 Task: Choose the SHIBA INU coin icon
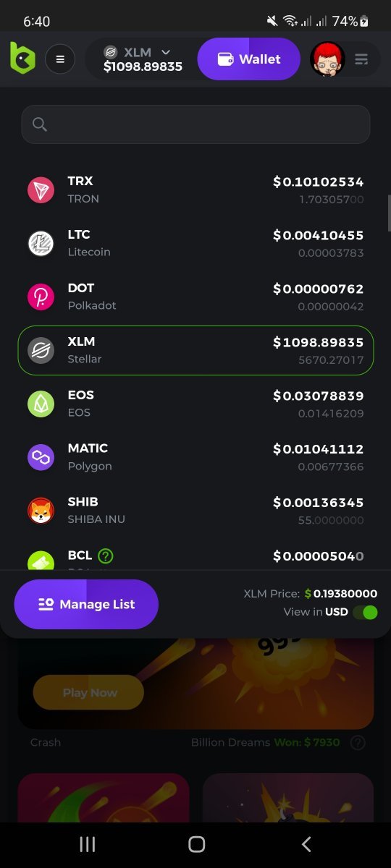[x=41, y=511]
